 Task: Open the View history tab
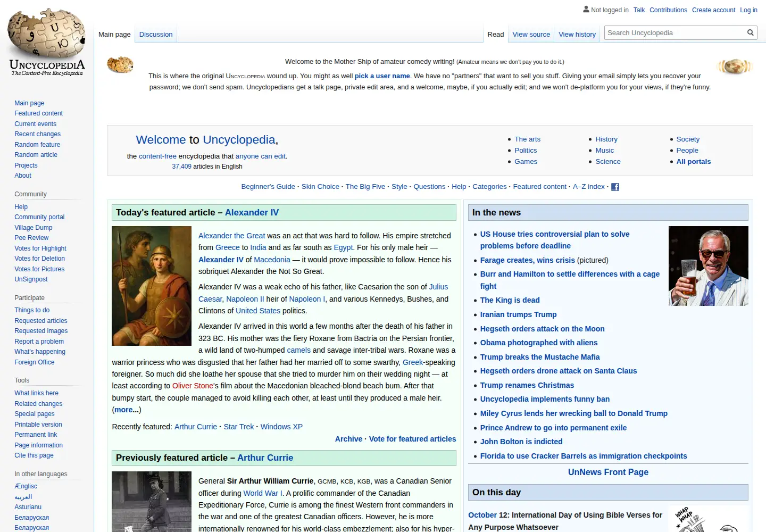pos(577,35)
